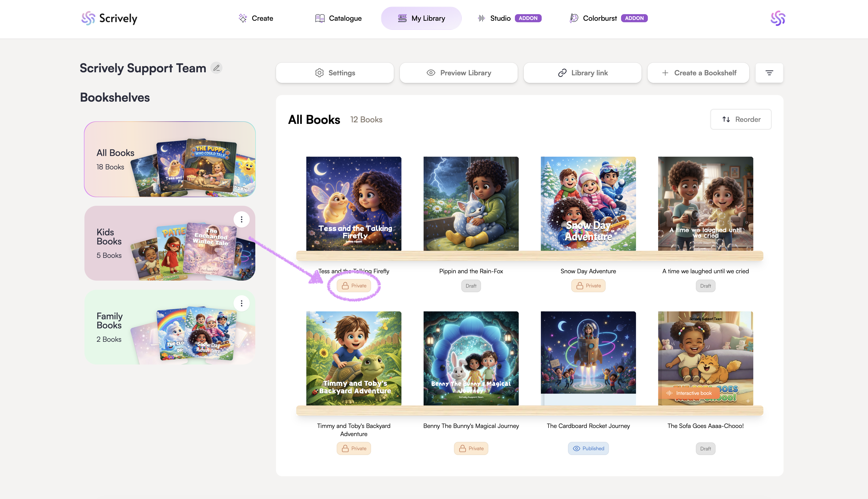
Task: Open Family Books shelf three-dot menu
Action: (x=241, y=303)
